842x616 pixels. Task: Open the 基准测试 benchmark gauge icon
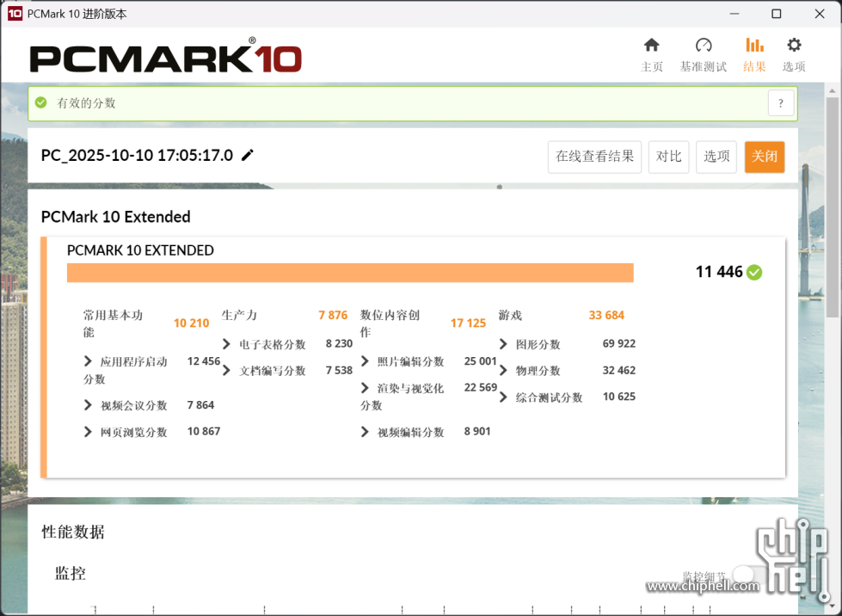(703, 45)
